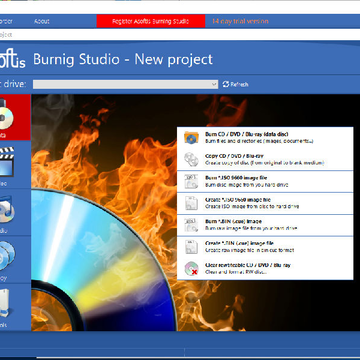
Task: Open the About menu
Action: point(42,21)
